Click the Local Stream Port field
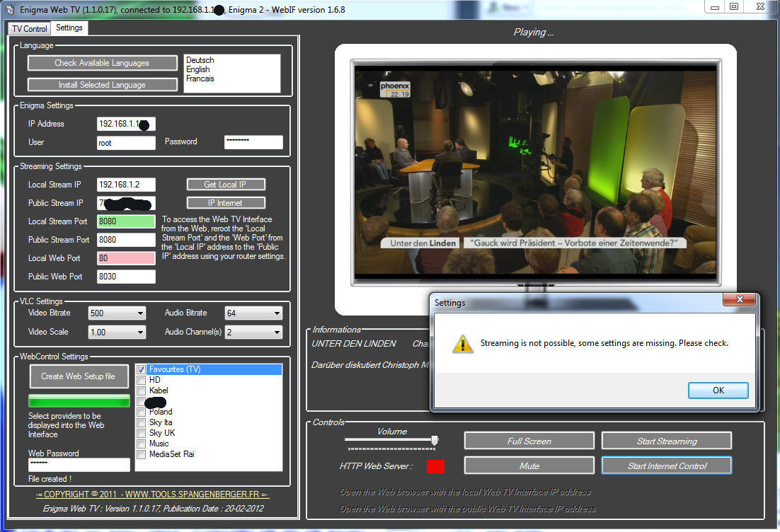The image size is (780, 532). 126,221
